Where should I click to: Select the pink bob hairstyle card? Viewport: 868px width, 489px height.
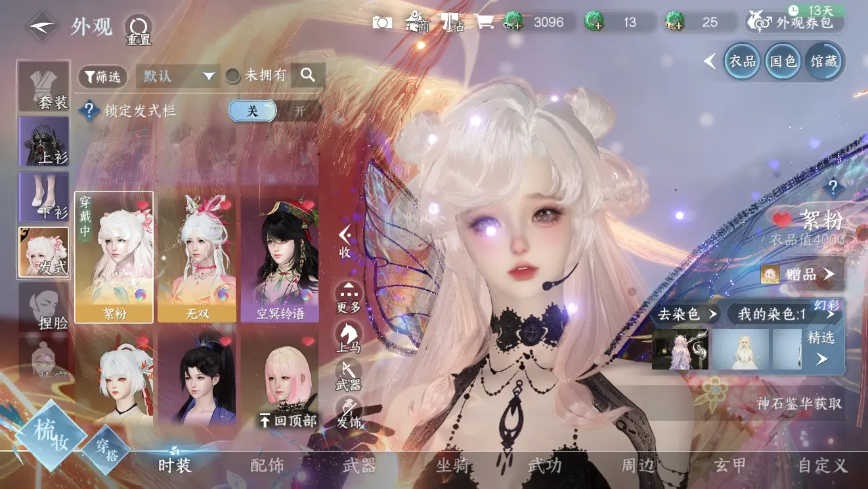[x=280, y=381]
